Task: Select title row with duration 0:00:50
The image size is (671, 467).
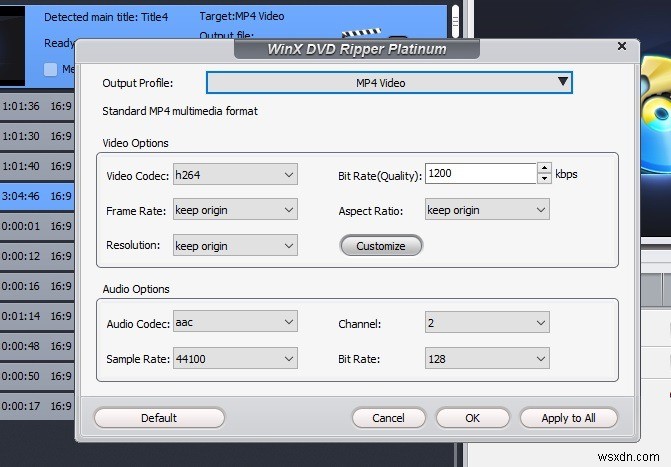Action: coord(37,375)
